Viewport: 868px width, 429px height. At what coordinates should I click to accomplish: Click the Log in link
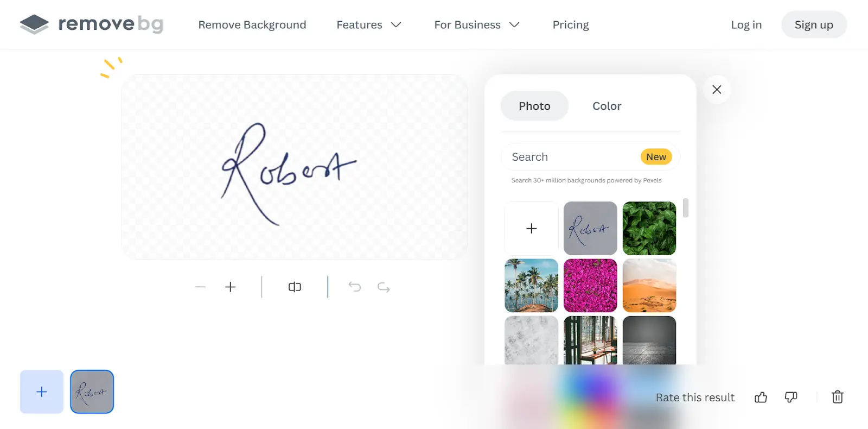746,25
